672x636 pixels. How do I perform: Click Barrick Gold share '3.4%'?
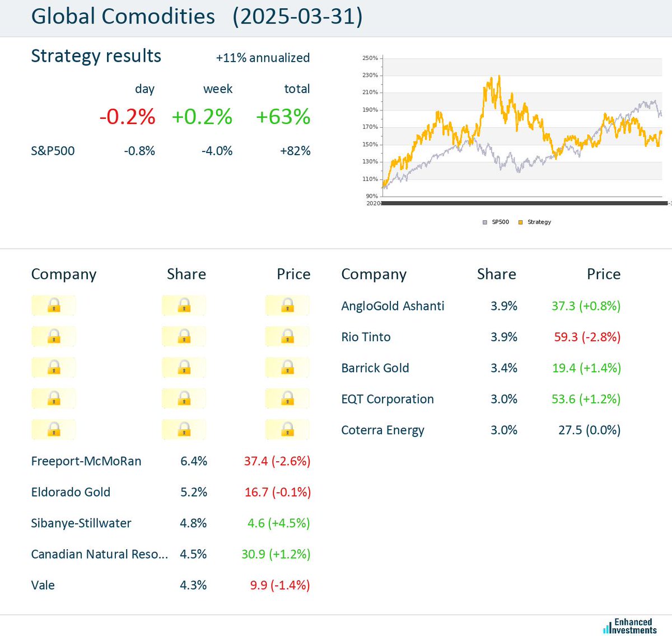(504, 368)
